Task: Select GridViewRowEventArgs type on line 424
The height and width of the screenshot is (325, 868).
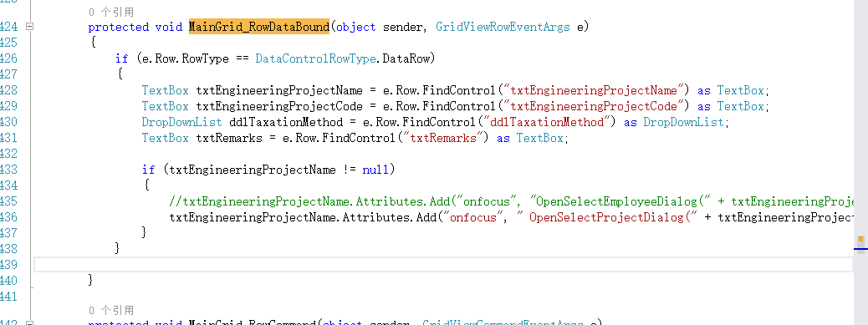Action: click(503, 27)
